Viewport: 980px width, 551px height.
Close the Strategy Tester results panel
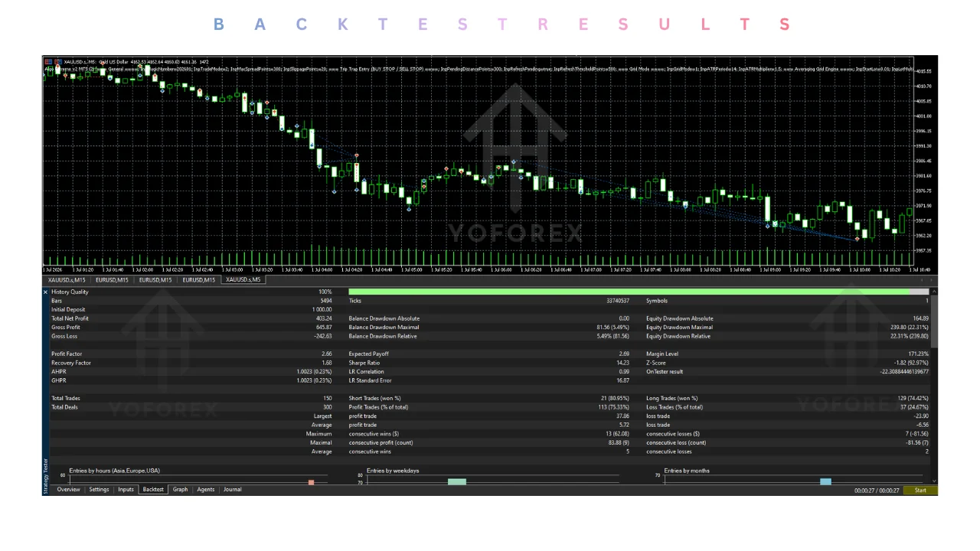pos(45,292)
